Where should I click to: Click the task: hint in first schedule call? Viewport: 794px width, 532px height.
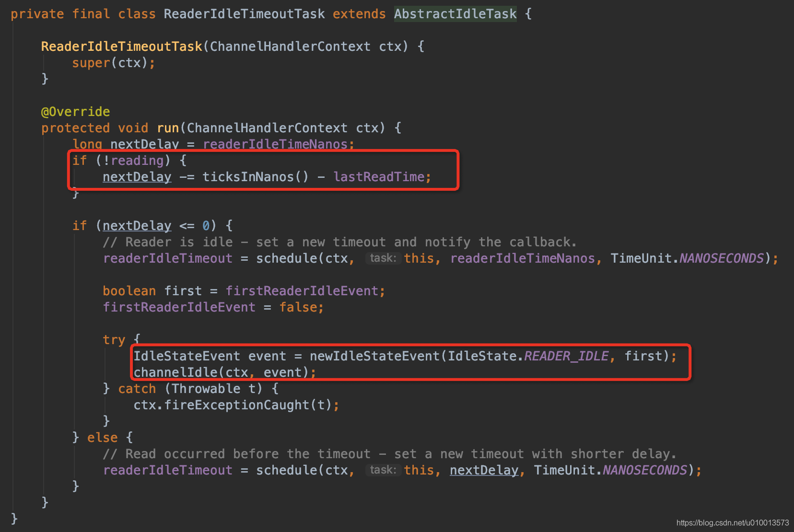pos(383,258)
